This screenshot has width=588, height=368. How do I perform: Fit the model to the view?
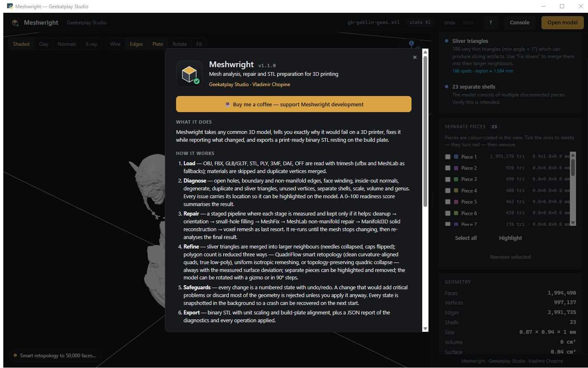(x=199, y=44)
